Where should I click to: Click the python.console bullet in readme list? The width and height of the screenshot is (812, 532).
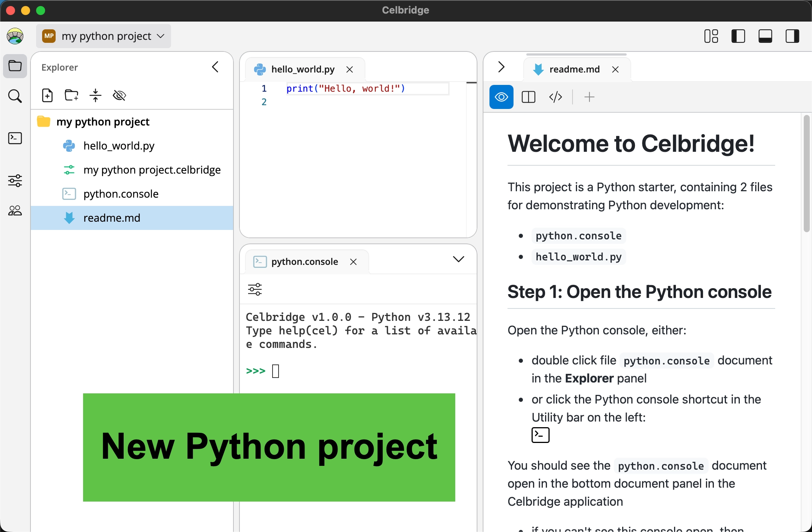[x=579, y=236]
